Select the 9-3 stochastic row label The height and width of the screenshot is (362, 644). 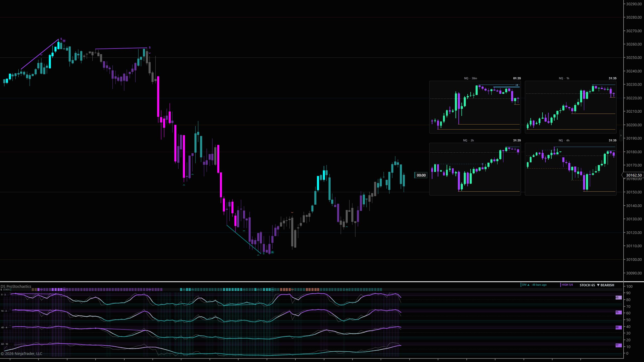[3, 295]
